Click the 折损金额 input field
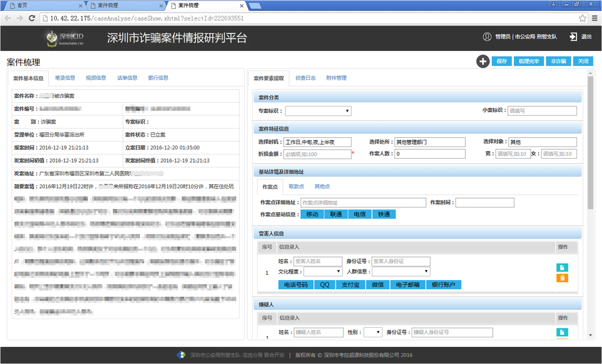Viewport: 602px width, 364px height. point(317,154)
